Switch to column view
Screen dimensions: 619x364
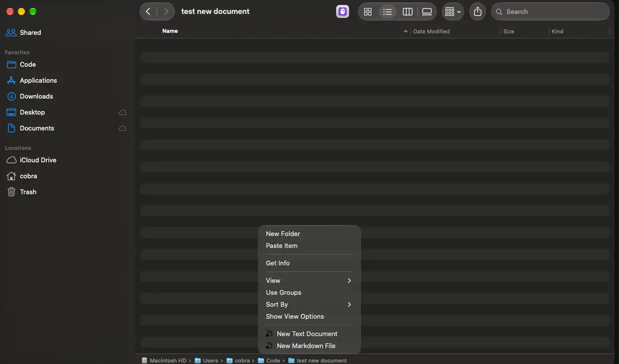coord(407,11)
